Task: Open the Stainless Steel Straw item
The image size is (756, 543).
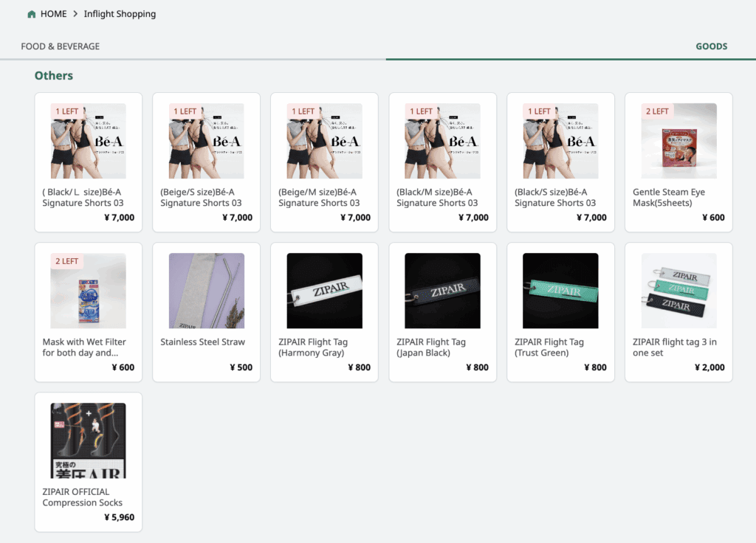Action: click(206, 312)
